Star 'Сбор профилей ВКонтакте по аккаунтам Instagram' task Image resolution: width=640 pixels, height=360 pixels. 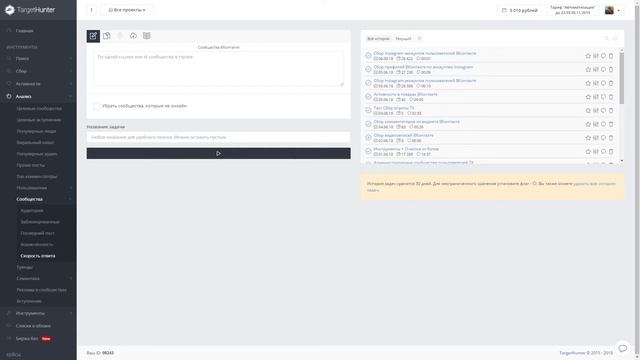(x=588, y=69)
